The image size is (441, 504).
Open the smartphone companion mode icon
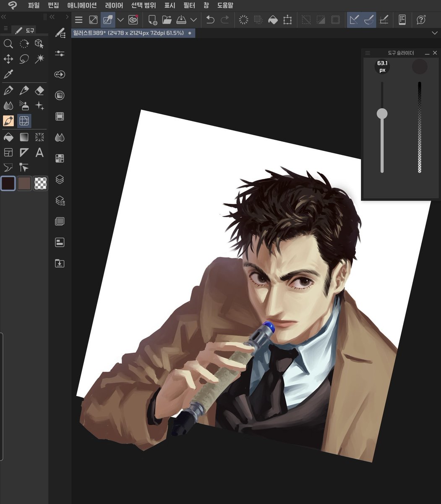pyautogui.click(x=402, y=20)
